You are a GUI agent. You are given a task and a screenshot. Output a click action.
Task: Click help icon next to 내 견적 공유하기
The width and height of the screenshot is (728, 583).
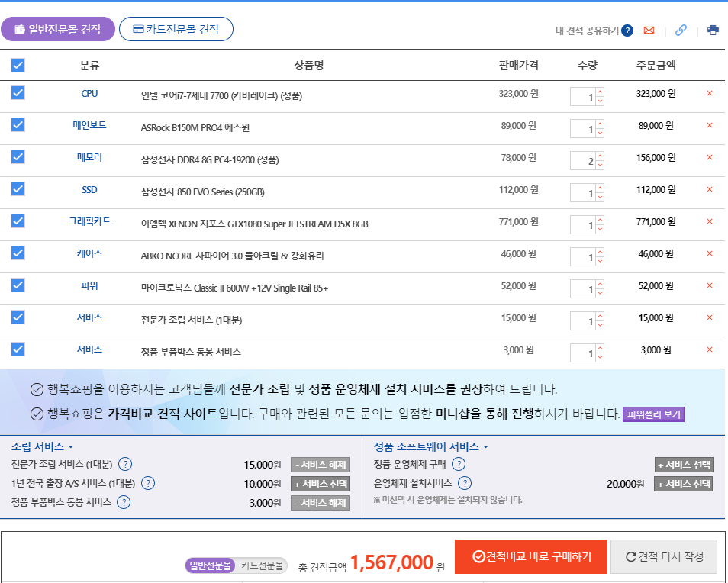pos(627,31)
